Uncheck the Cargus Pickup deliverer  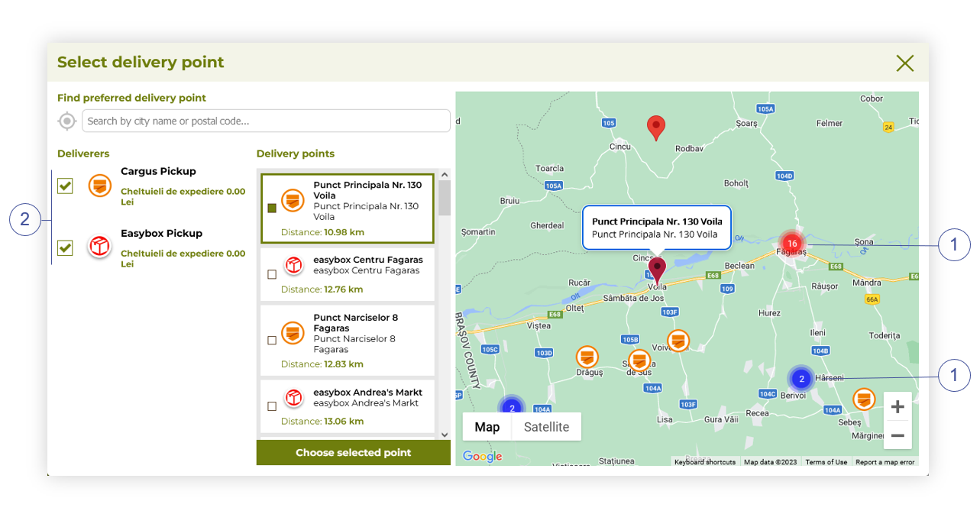pyautogui.click(x=65, y=186)
